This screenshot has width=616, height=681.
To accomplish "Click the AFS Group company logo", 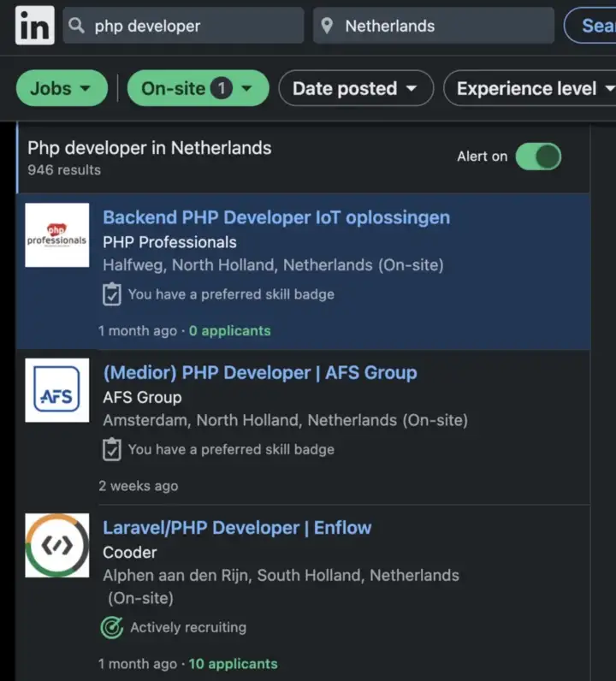I will click(57, 390).
